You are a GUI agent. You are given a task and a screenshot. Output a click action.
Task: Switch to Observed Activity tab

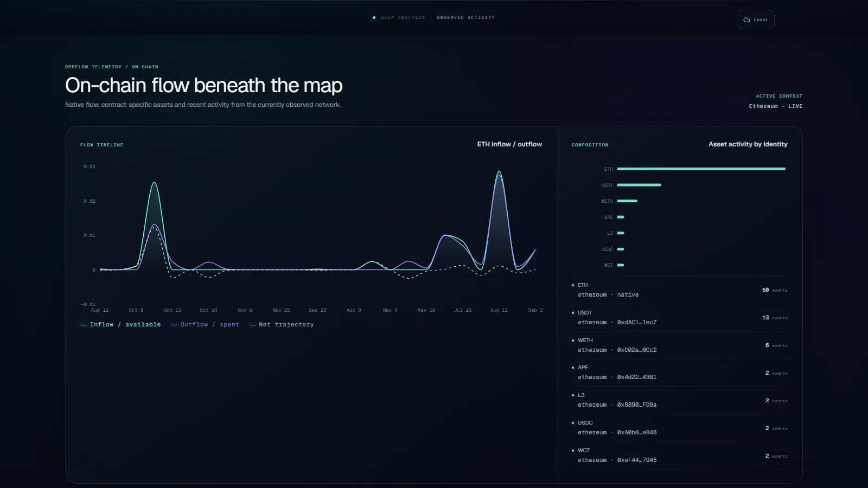click(465, 17)
